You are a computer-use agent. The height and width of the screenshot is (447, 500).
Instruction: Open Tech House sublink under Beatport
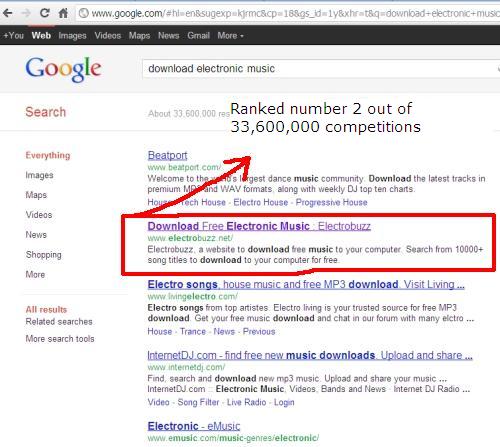203,202
